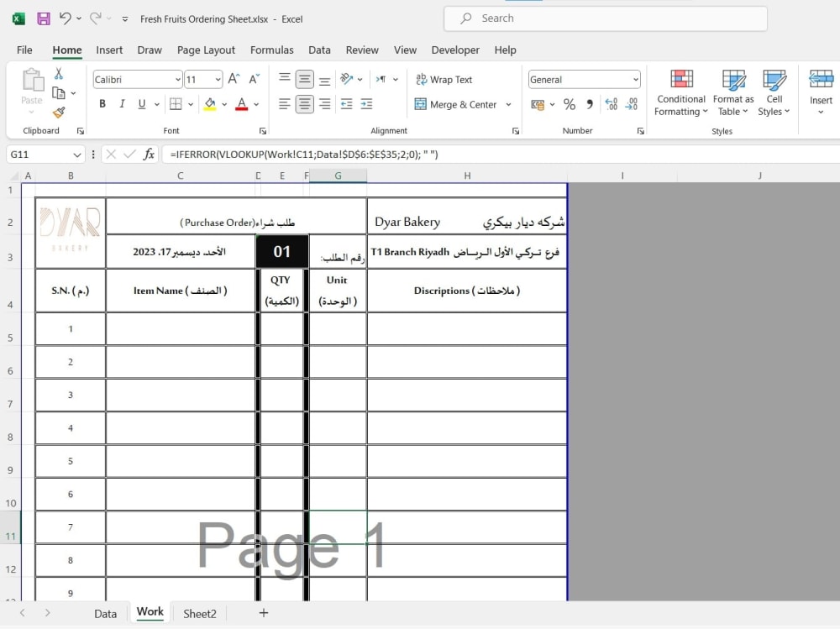Open the Developer ribbon tab
Viewport: 840px width, 629px height.
tap(455, 50)
